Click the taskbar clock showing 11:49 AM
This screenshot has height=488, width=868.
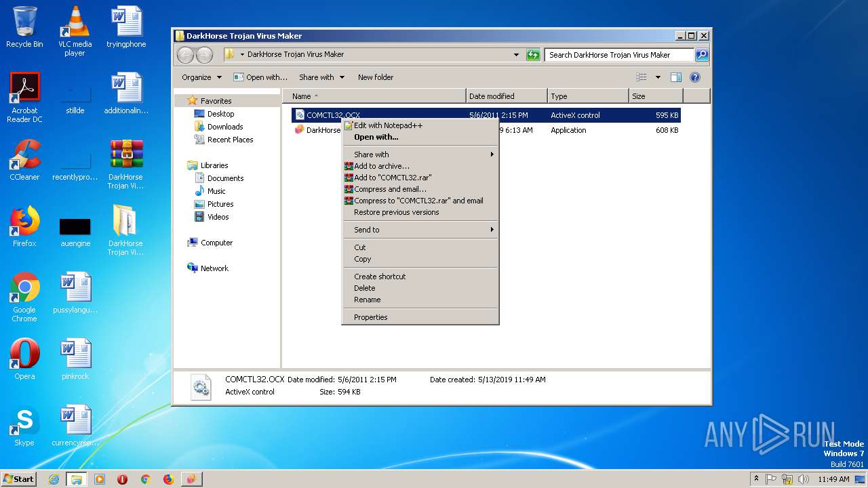[833, 479]
